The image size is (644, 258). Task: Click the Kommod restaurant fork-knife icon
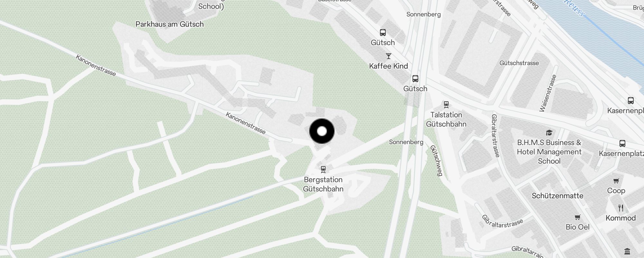tap(621, 208)
